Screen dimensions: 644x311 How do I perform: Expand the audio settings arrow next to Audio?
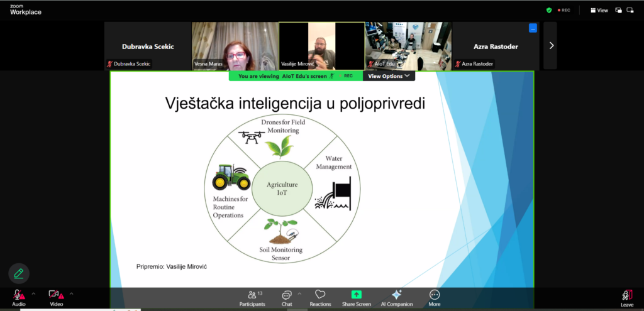(x=33, y=293)
